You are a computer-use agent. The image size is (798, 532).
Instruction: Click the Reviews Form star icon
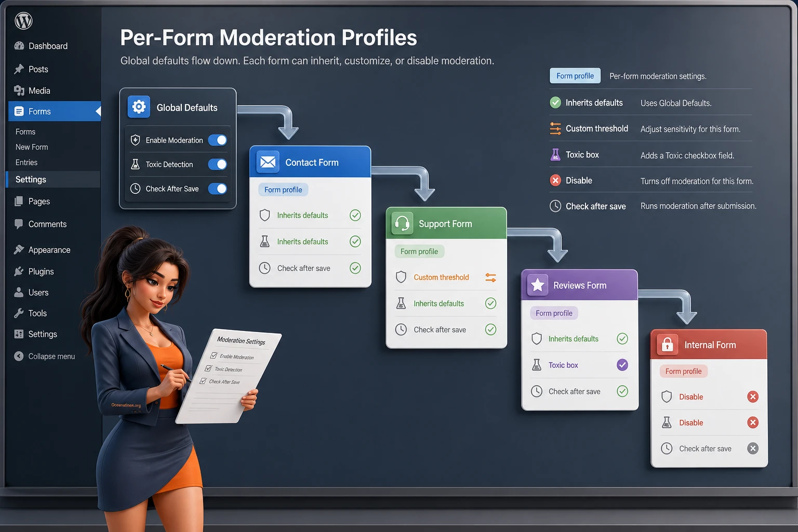coord(538,285)
